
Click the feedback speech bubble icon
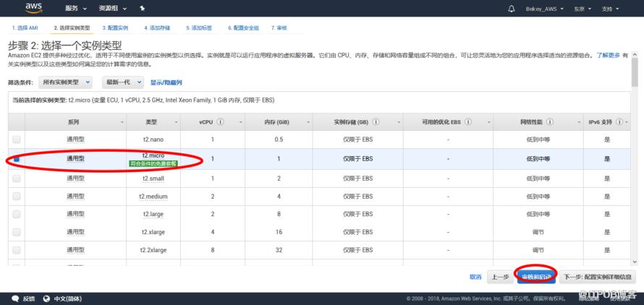16,298
